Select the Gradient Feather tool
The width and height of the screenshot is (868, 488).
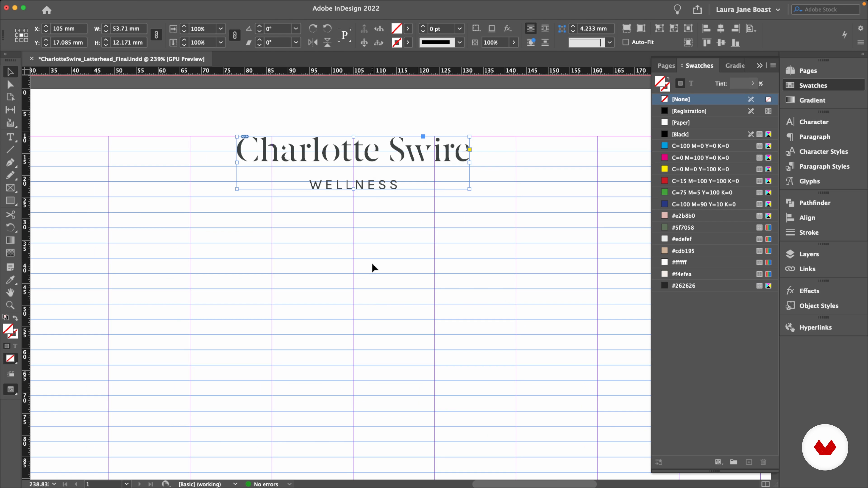tap(10, 253)
